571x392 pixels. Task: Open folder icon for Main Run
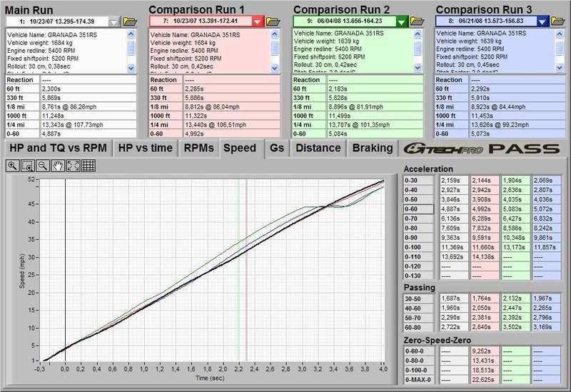click(x=129, y=21)
